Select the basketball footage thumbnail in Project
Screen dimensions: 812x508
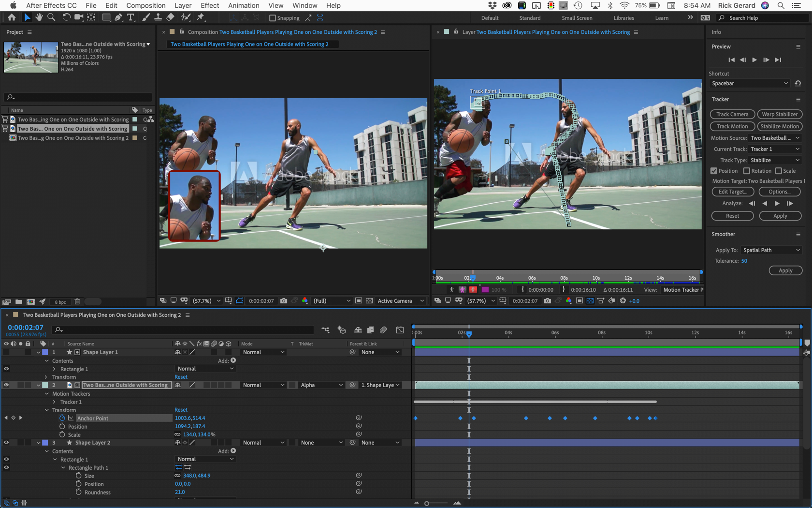click(x=31, y=57)
